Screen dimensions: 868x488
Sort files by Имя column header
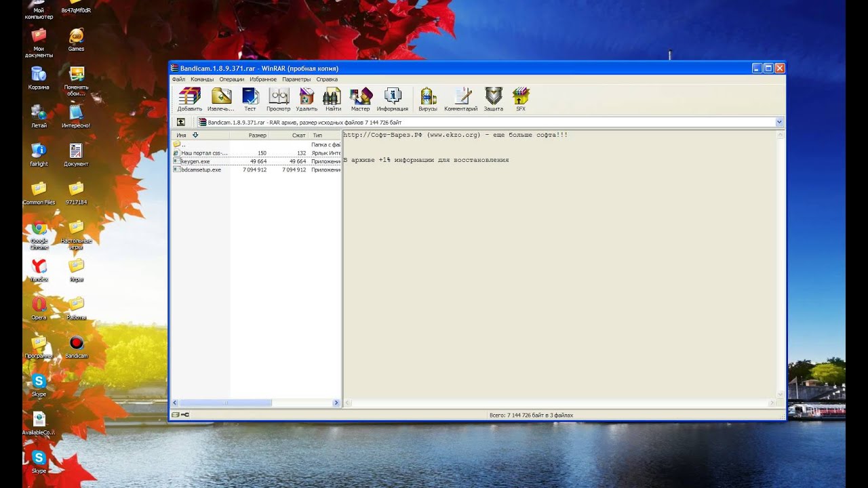201,136
